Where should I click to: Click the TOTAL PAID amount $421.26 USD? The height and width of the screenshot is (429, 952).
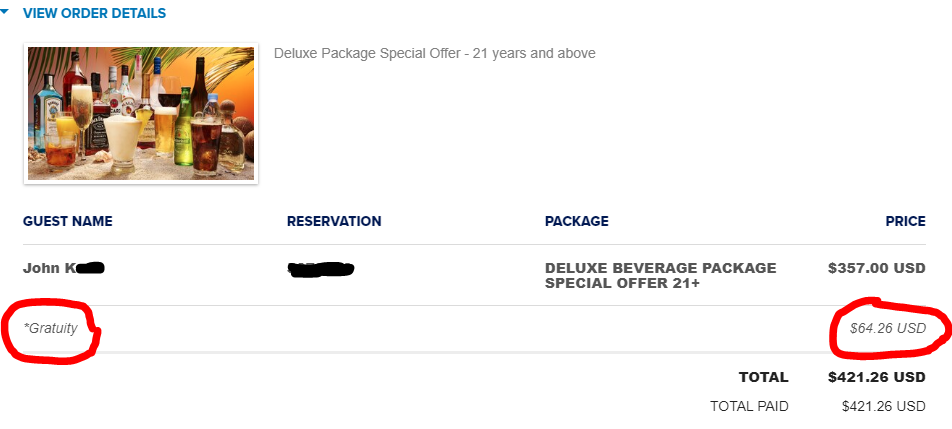[883, 407]
